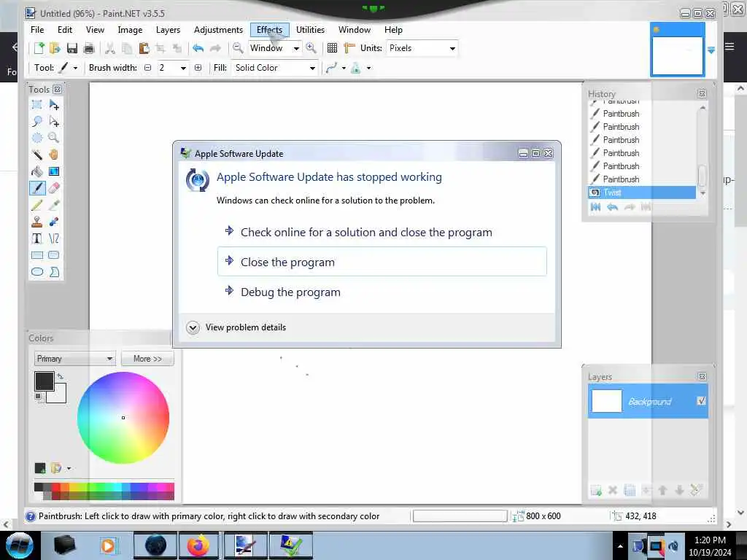Screen dimensions: 747x560
Task: Select the Recolor tool
Action: [54, 222]
